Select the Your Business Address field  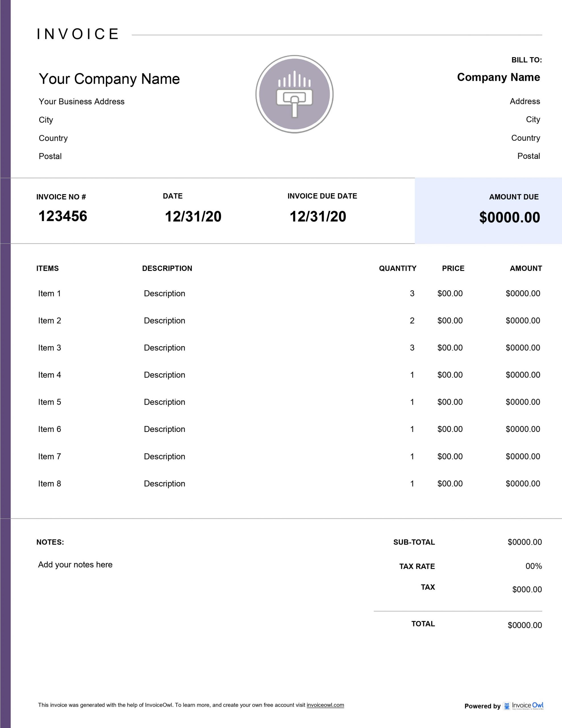pos(81,102)
